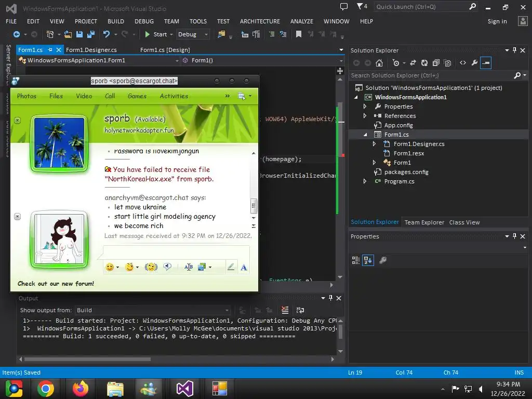Comment out selected lines with toolbar icon

[x=272, y=34]
